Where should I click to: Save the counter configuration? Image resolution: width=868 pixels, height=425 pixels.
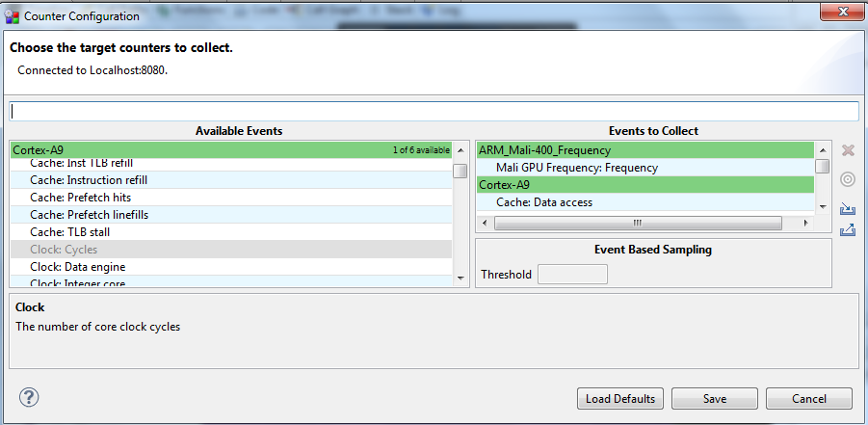[714, 399]
